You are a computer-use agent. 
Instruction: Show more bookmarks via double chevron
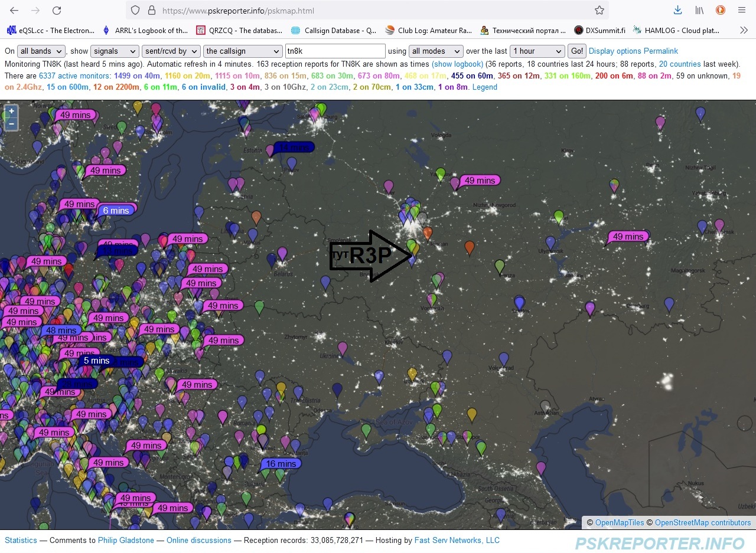pos(744,30)
